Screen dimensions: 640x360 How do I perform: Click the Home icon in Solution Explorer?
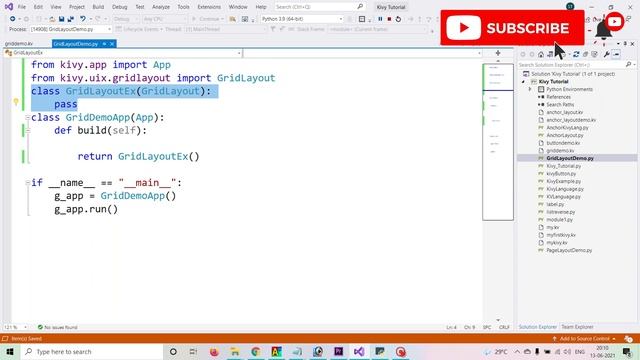click(x=541, y=54)
